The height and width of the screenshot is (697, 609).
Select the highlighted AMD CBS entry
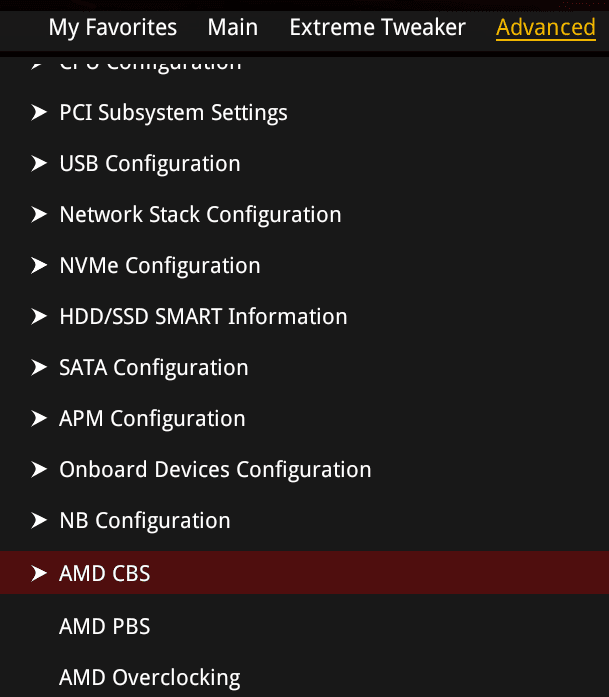pos(304,573)
